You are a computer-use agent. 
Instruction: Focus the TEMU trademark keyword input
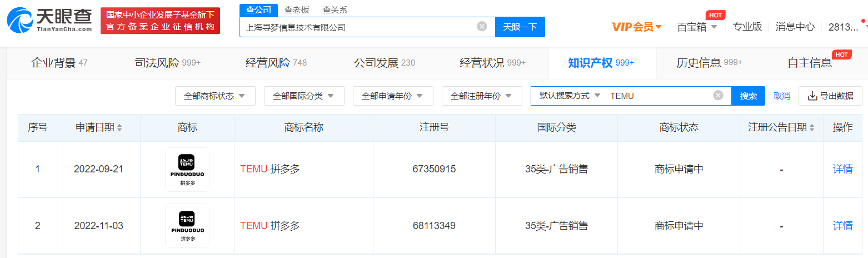click(x=659, y=96)
